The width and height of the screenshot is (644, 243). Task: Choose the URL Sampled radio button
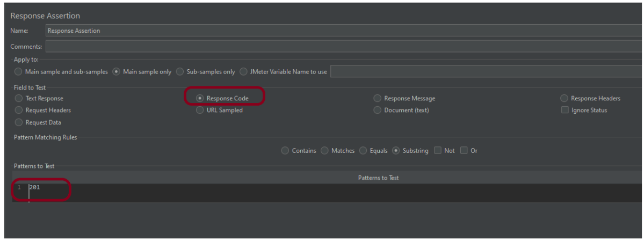(200, 111)
